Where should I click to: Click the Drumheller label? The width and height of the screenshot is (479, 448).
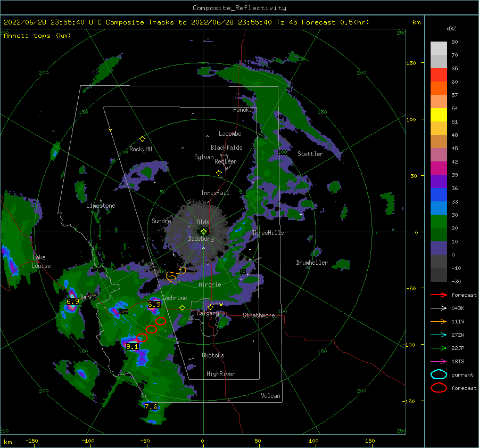tap(312, 263)
